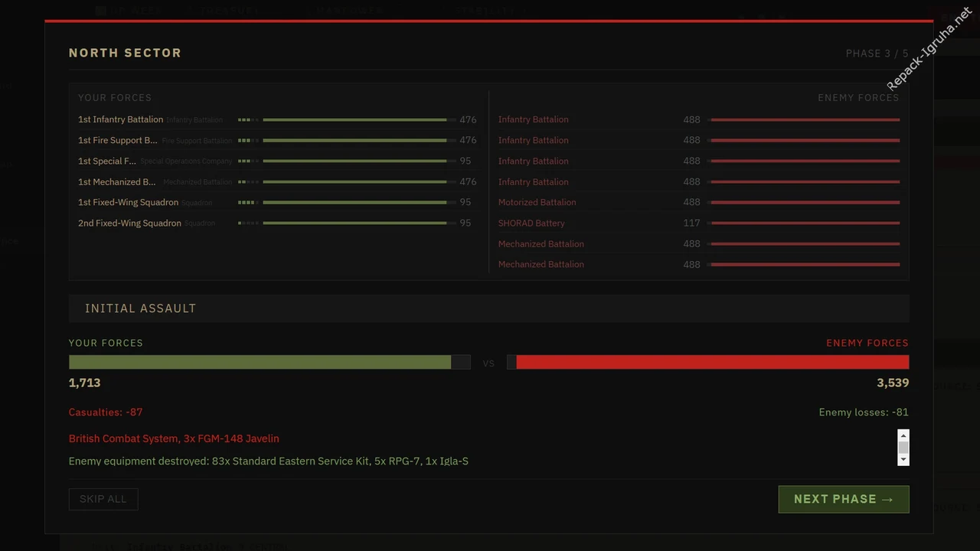This screenshot has height=551, width=980.
Task: Select the 1st Infantry Battalion unit name
Action: (x=120, y=119)
